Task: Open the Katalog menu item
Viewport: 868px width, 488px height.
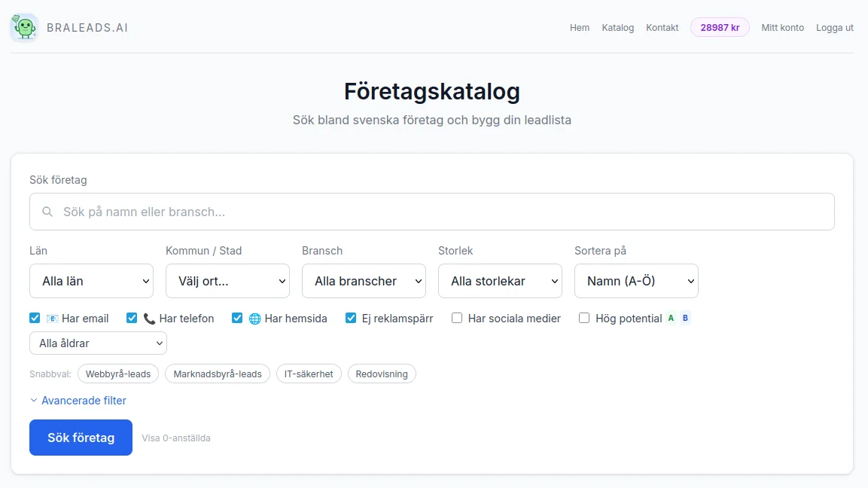Action: point(617,28)
